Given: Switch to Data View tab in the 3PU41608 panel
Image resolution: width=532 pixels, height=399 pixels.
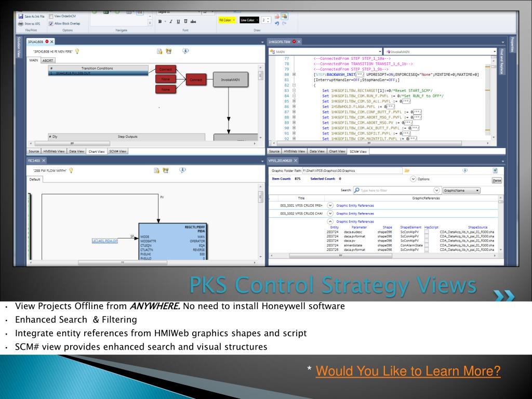Looking at the screenshot, I should [x=77, y=151].
